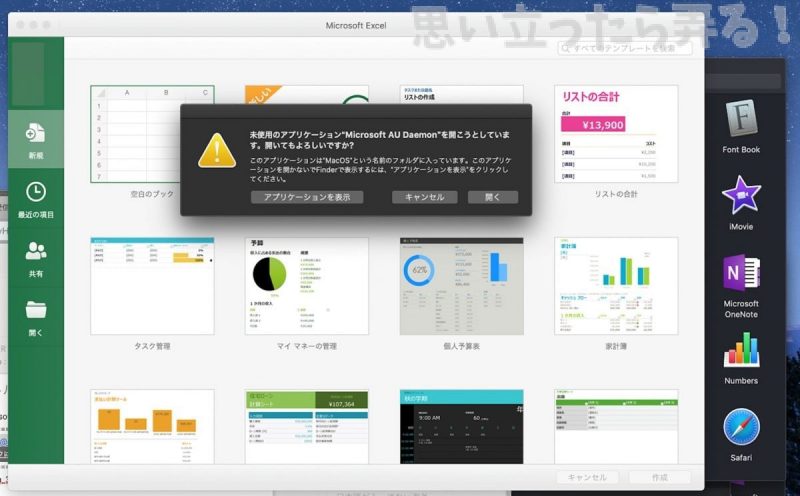800x496 pixels.
Task: Click the リストの合計 label under the thumbnail
Action: point(616,194)
